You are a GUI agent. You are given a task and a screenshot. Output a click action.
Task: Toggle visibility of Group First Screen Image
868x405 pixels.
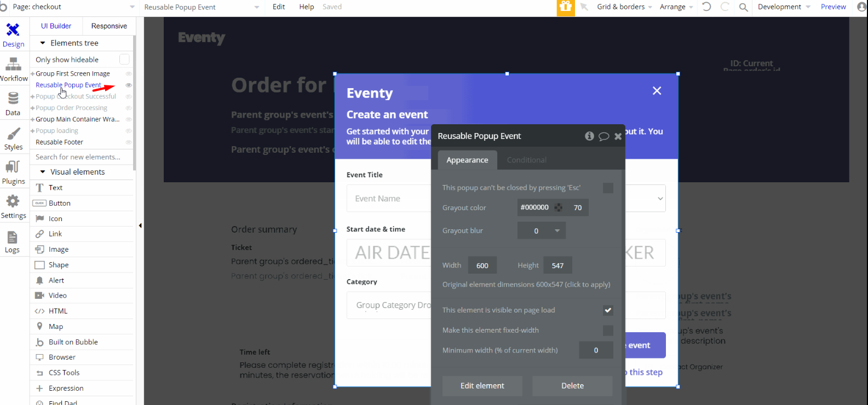pyautogui.click(x=129, y=73)
